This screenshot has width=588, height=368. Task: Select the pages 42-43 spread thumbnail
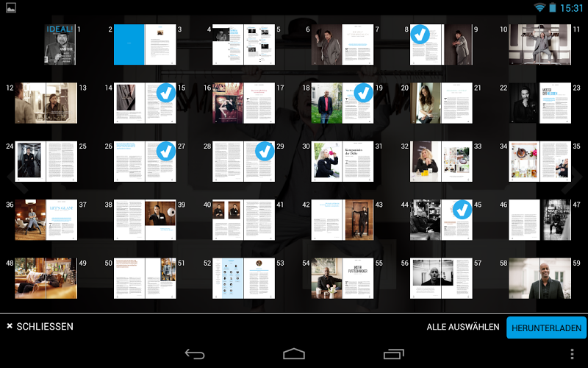coord(343,219)
